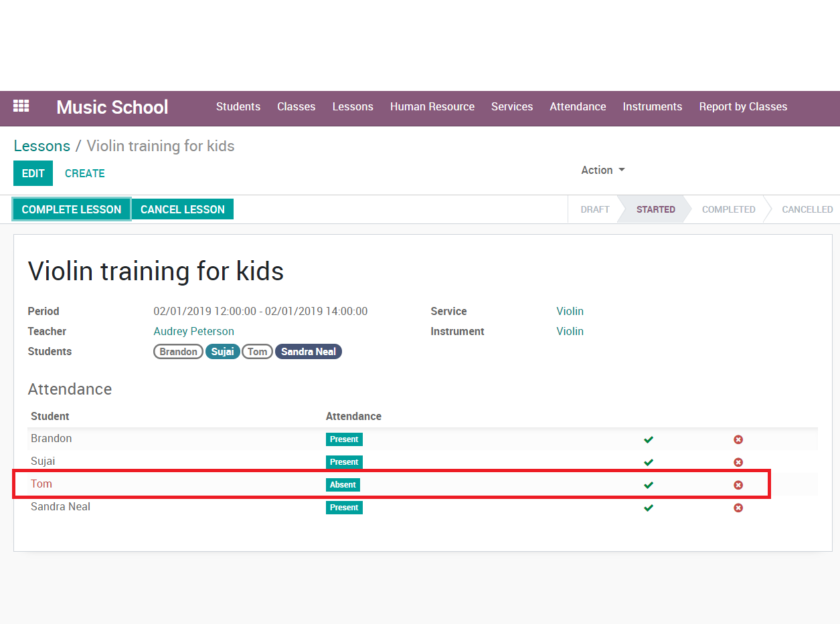Click the EDIT button
The width and height of the screenshot is (840, 624).
coord(33,173)
